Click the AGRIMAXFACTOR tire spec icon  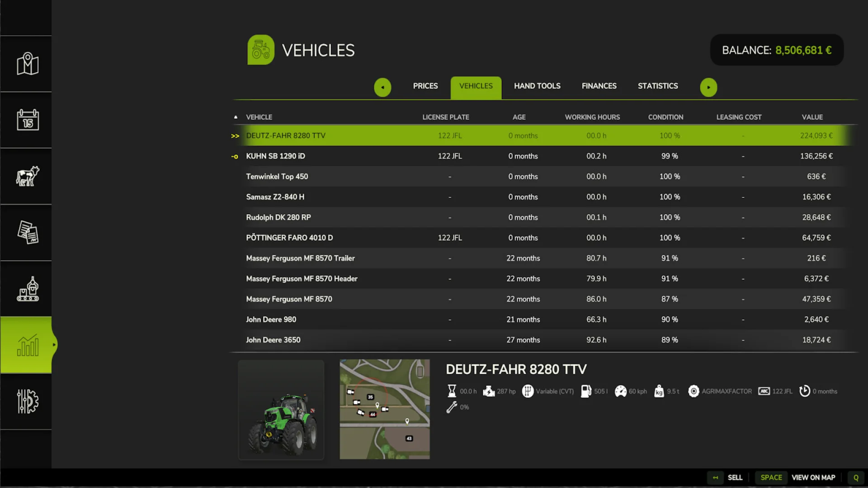click(693, 391)
